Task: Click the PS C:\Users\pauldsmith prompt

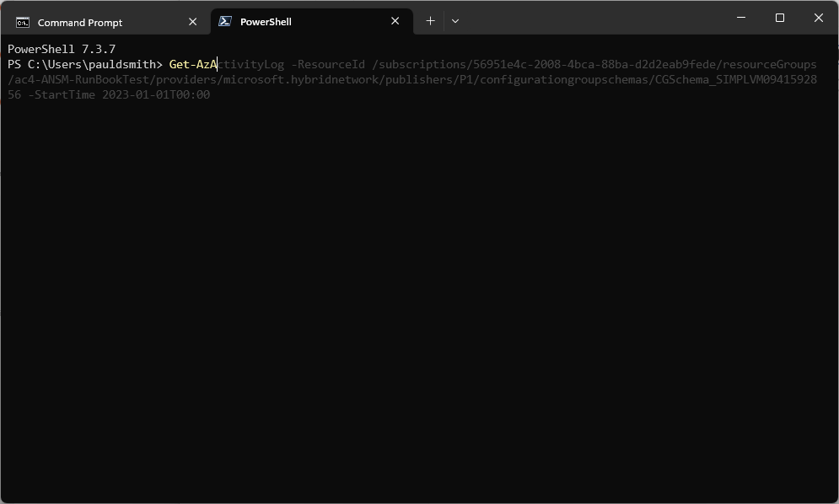Action: coord(84,64)
